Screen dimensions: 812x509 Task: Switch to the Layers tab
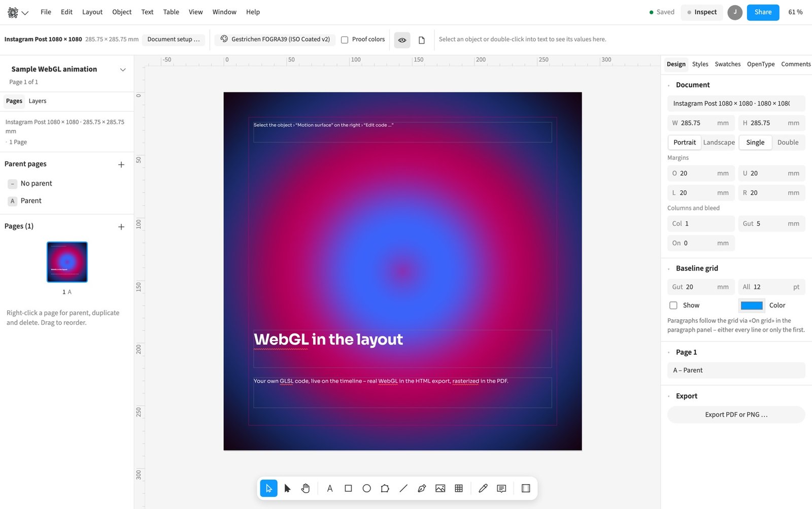click(x=38, y=101)
